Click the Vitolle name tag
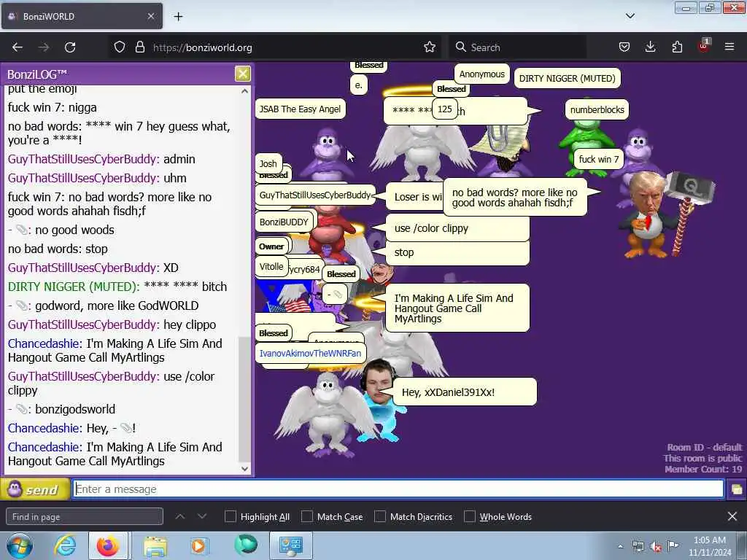The width and height of the screenshot is (747, 560). tap(271, 267)
